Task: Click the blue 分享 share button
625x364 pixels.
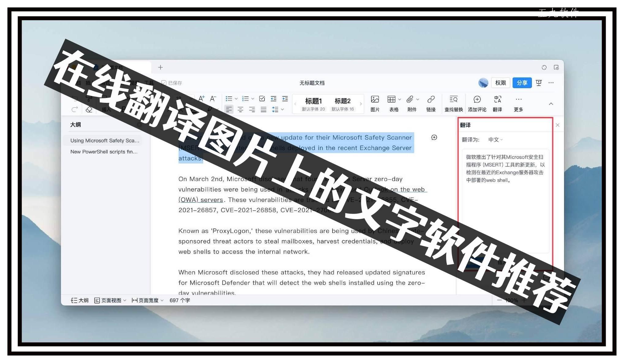Action: (522, 83)
